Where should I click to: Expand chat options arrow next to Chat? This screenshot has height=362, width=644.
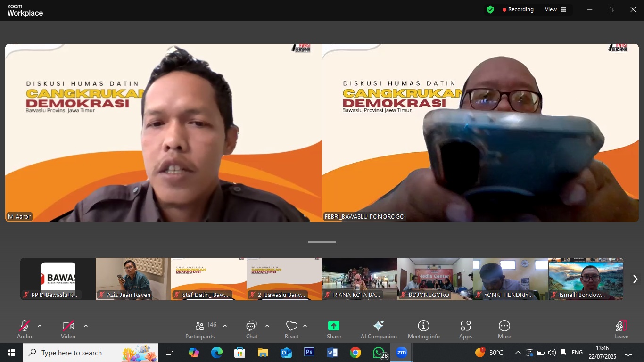pyautogui.click(x=267, y=326)
